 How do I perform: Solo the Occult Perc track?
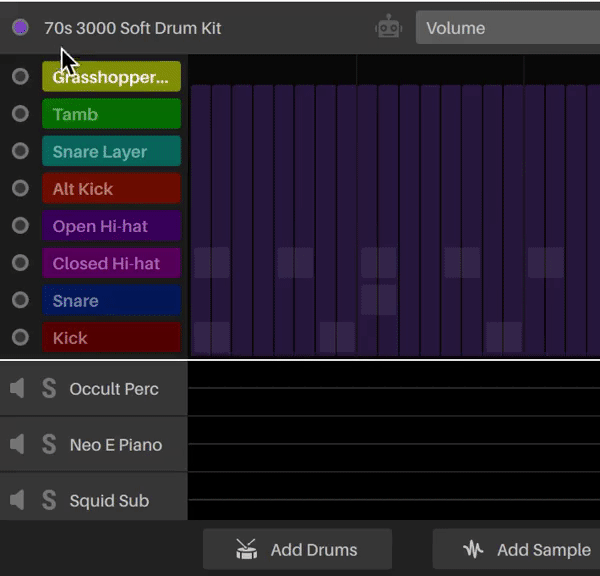tap(49, 388)
